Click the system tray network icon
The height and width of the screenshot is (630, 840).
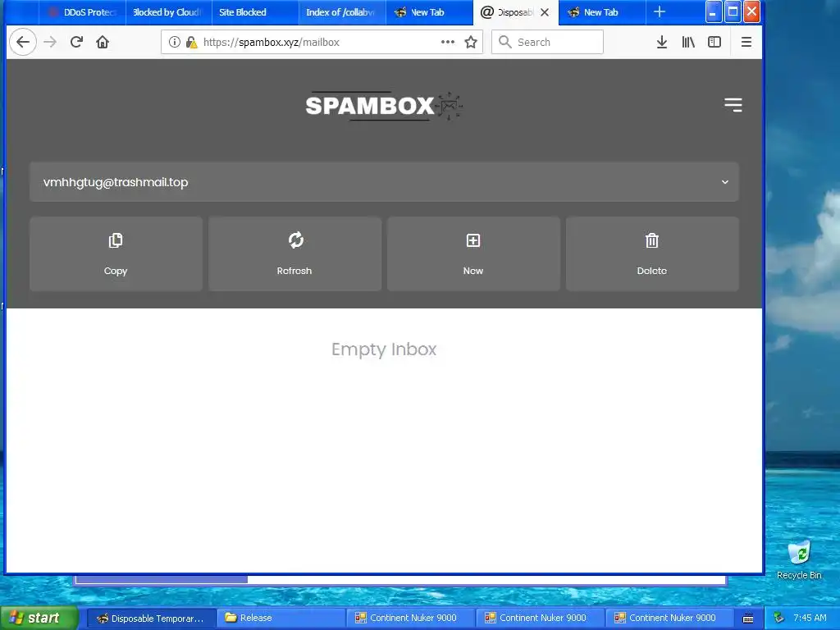tap(779, 619)
